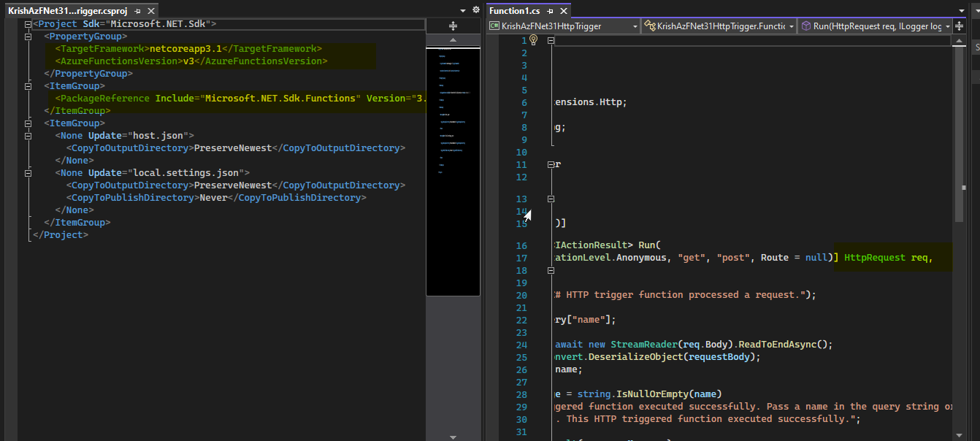Open the KrishAzFNet31HttpTrigger.Function type dropdown
980x441 pixels.
719,26
